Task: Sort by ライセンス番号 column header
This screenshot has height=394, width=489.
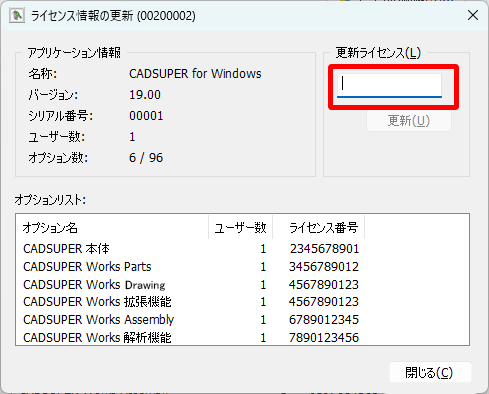Action: 318,228
